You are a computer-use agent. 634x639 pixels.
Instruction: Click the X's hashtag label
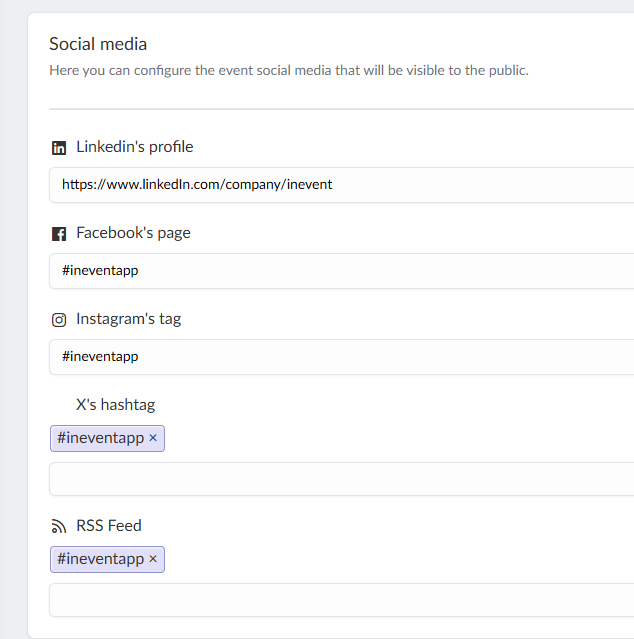click(115, 405)
